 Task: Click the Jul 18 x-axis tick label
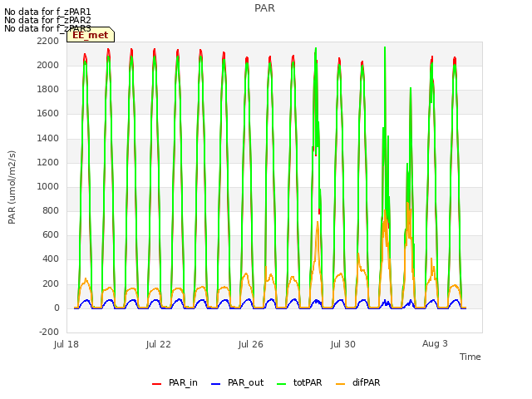(66, 344)
